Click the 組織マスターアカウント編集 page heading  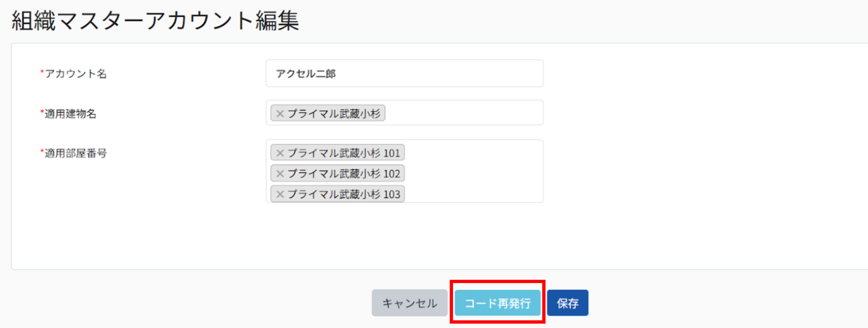pyautogui.click(x=155, y=20)
